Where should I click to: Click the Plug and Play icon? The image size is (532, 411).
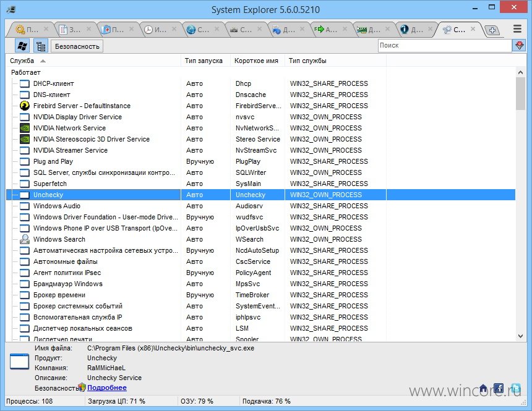(x=24, y=161)
